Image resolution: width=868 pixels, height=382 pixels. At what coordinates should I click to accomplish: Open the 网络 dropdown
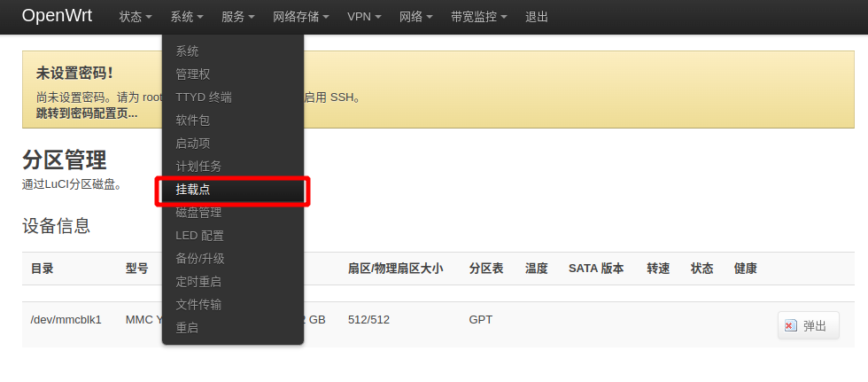point(416,17)
